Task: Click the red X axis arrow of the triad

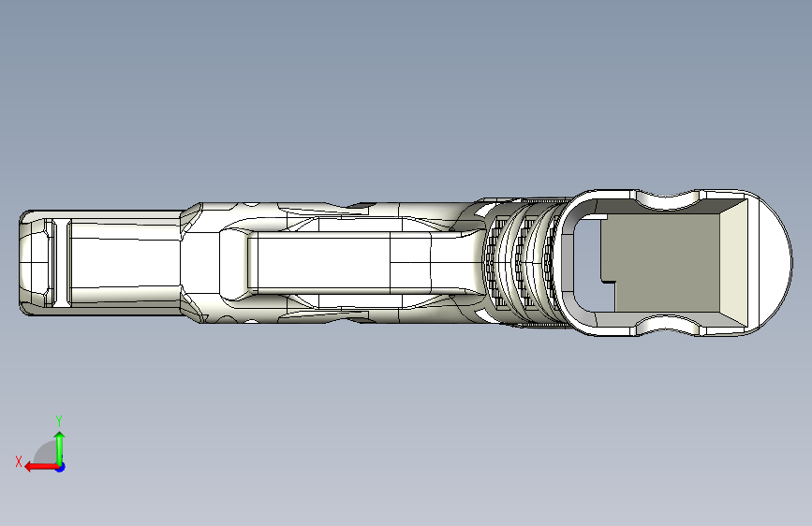Action: [x=41, y=467]
